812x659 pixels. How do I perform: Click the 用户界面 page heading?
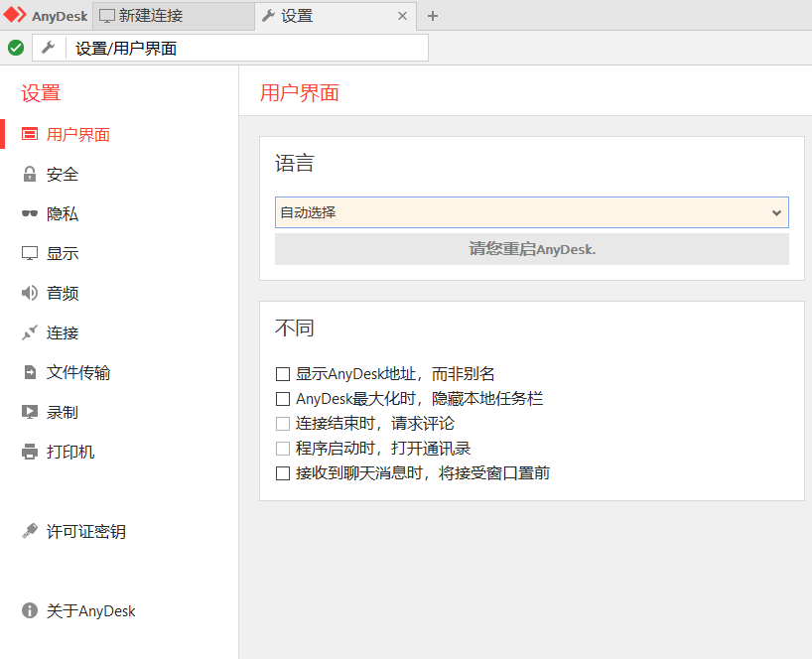coord(300,93)
